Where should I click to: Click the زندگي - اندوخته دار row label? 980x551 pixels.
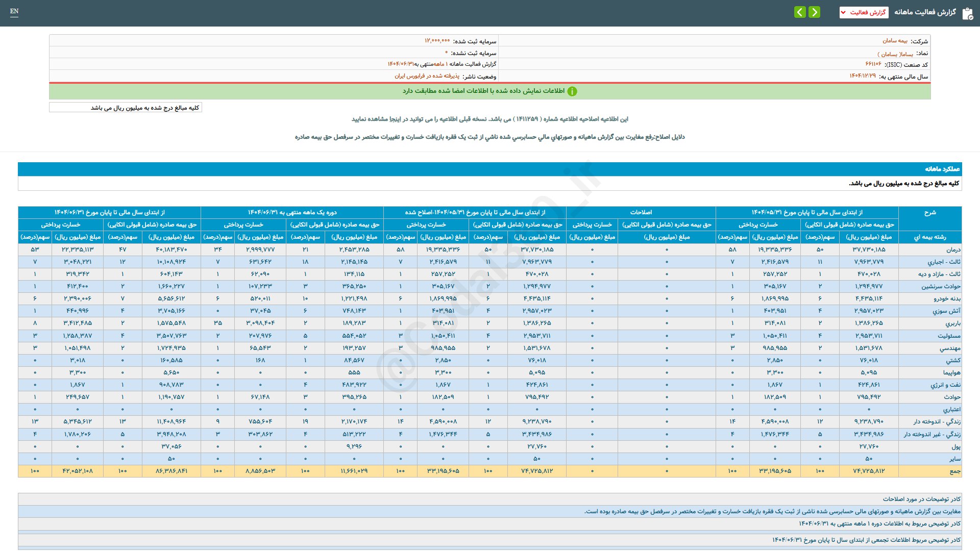click(x=937, y=422)
